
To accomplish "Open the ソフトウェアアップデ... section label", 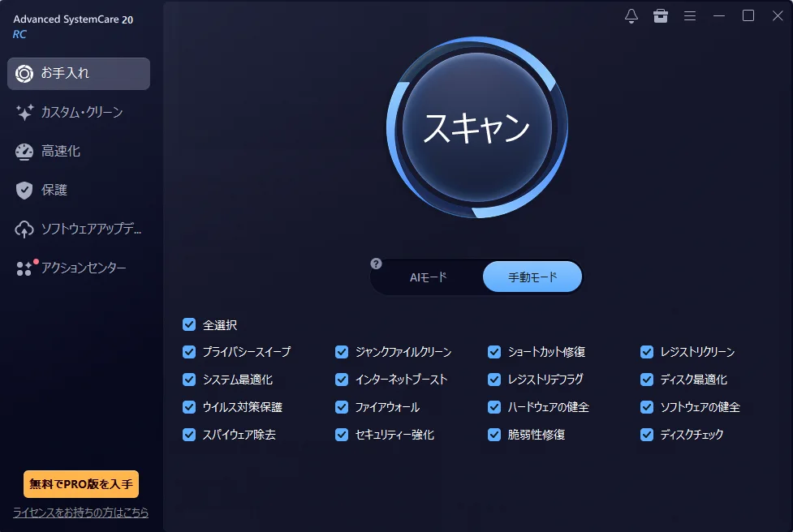I will coord(92,229).
